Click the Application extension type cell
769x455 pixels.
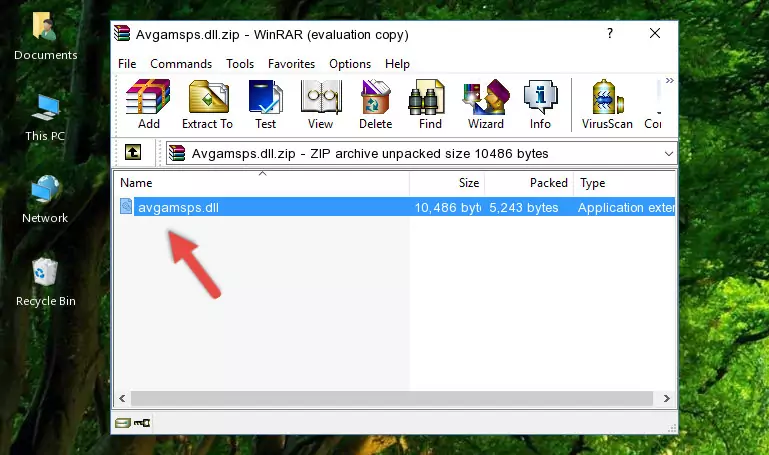(626, 207)
